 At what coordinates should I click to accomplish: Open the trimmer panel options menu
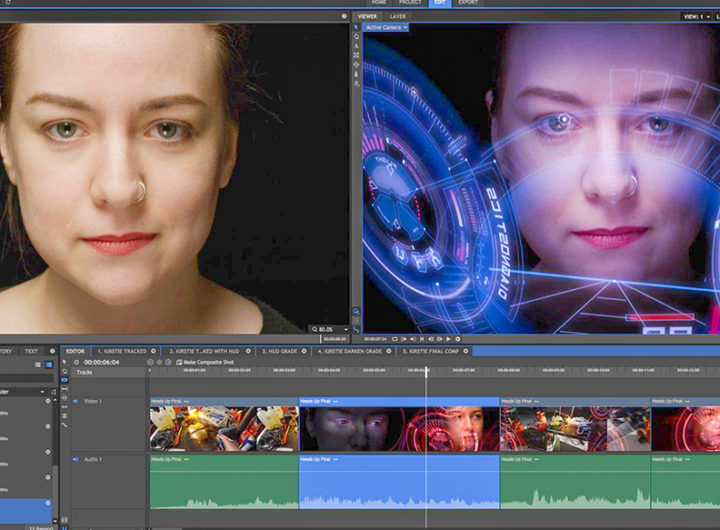click(344, 16)
